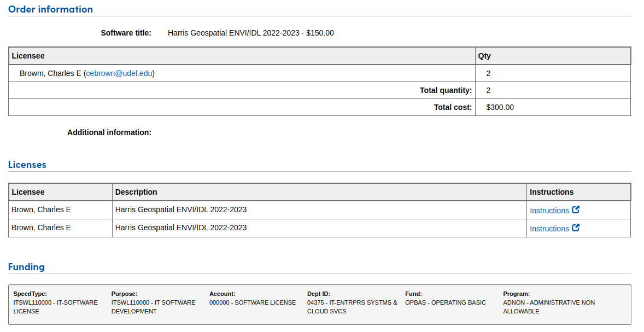This screenshot has height=332, width=644.
Task: Select '000000 - SOFTWARE LICENSE' account value
Action: pyautogui.click(x=252, y=302)
